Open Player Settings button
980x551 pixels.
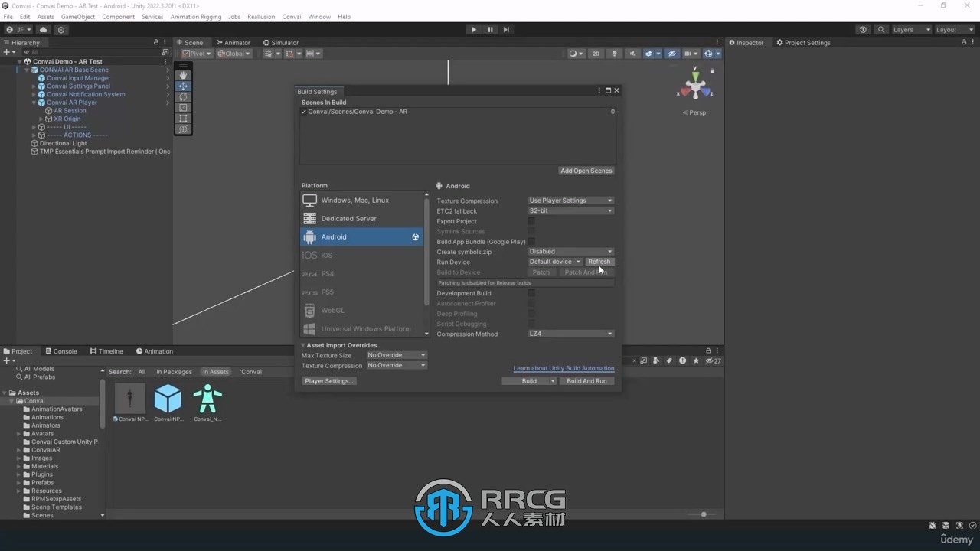[329, 381]
